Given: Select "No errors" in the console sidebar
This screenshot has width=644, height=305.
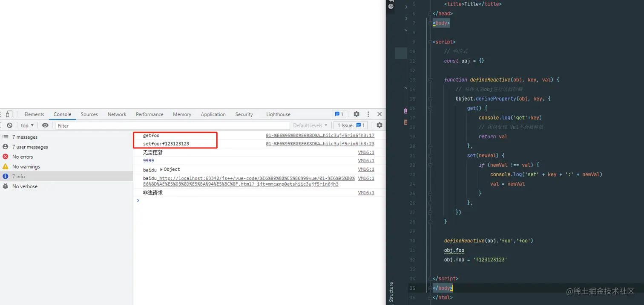Looking at the screenshot, I should 66,157.
